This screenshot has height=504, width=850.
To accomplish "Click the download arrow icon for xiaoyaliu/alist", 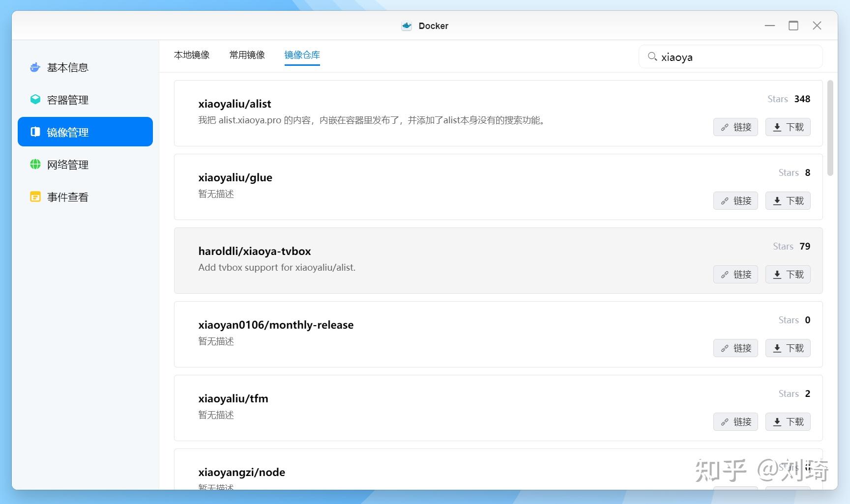I will click(777, 127).
